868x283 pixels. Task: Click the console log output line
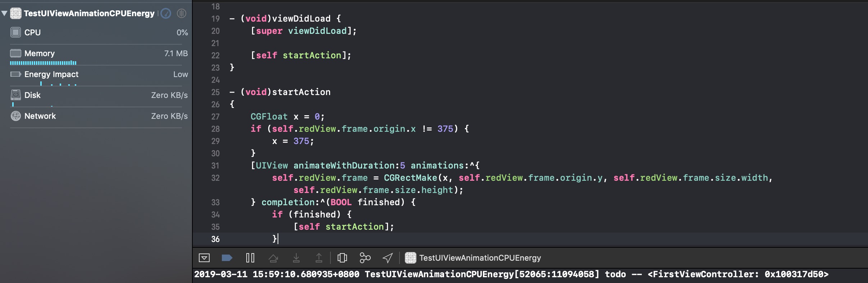pyautogui.click(x=511, y=274)
